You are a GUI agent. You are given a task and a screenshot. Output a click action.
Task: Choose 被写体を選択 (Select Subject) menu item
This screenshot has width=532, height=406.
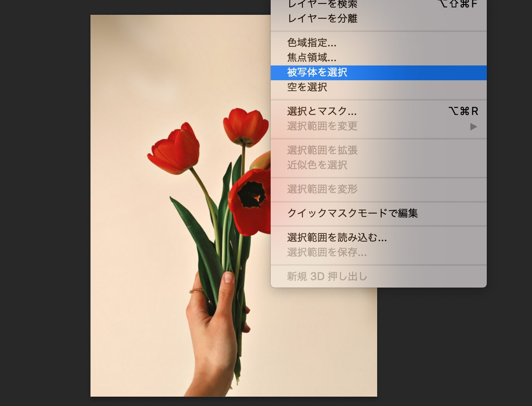(x=317, y=72)
